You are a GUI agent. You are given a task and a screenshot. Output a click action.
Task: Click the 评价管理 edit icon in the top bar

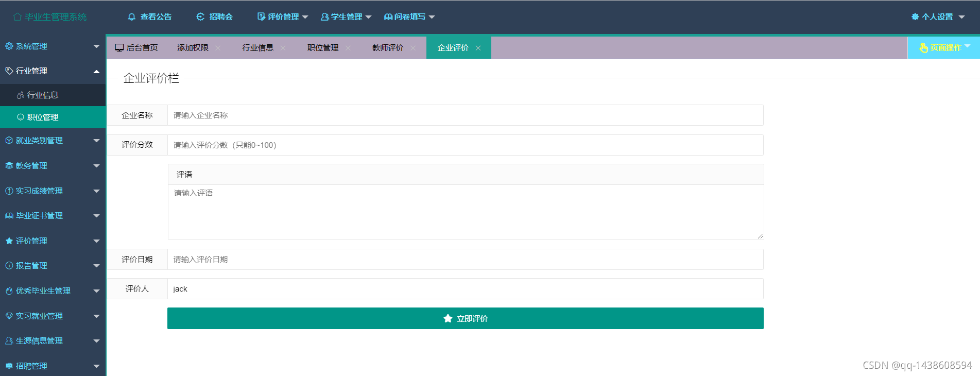pos(261,17)
